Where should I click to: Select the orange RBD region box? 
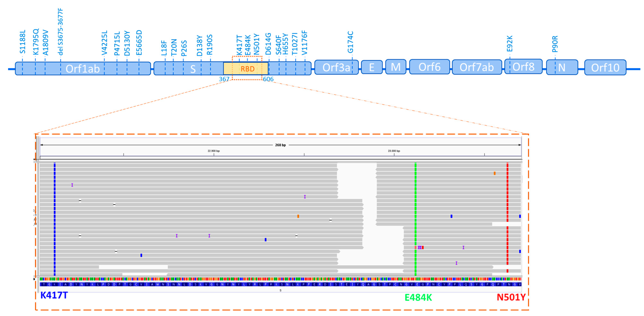[x=247, y=69]
